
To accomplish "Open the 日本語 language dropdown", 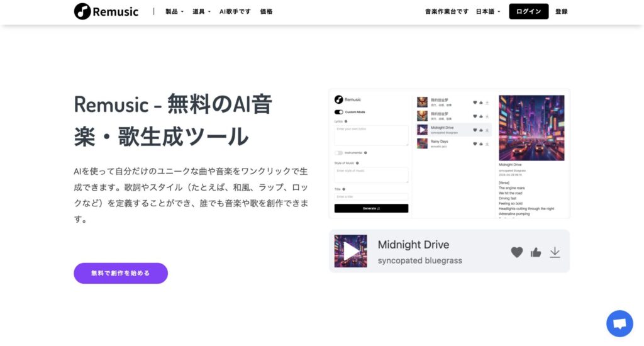I will (488, 11).
